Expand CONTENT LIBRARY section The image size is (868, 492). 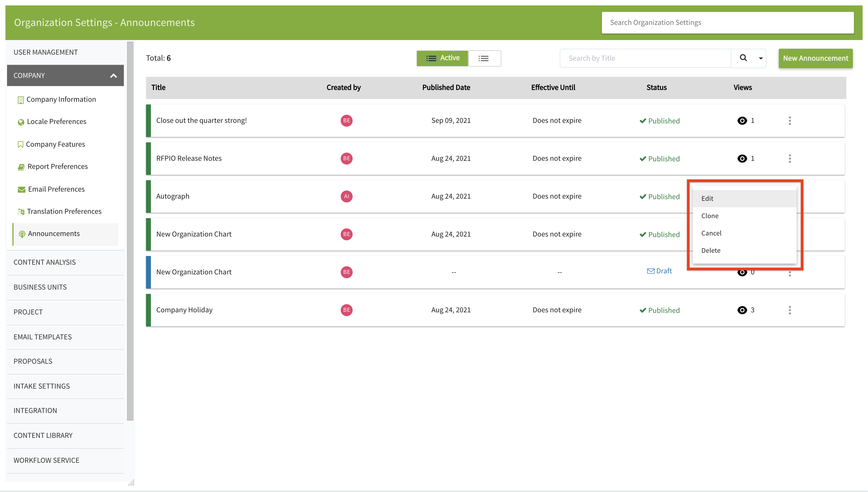[65, 435]
